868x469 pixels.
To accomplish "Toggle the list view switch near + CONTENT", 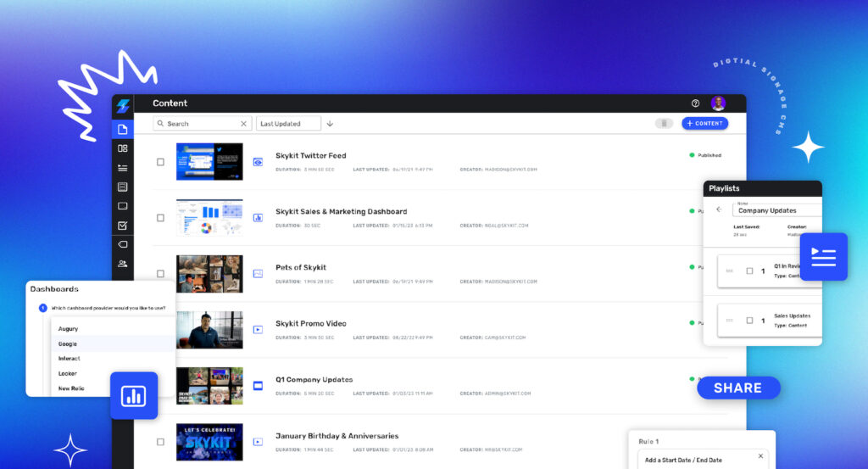I will pos(664,124).
